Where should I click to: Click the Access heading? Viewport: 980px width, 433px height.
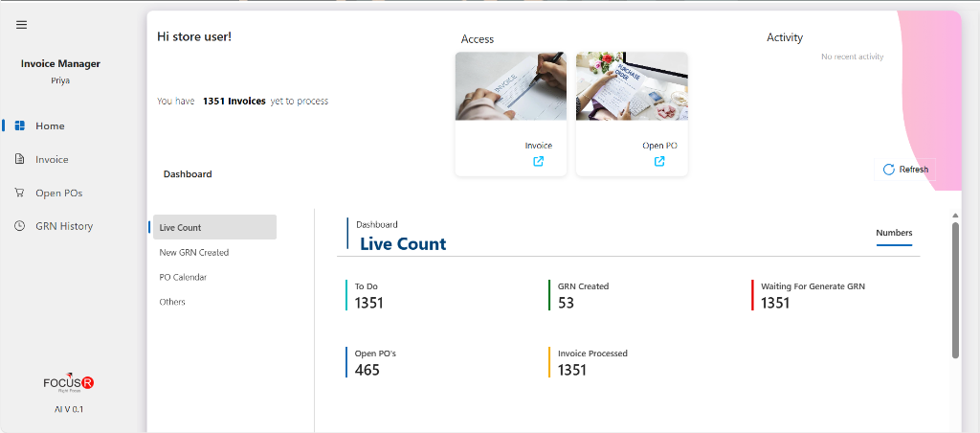pos(478,39)
